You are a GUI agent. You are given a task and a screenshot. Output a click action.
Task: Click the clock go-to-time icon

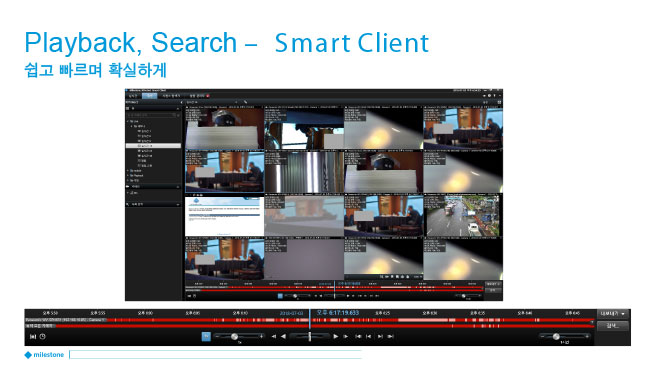click(43, 336)
